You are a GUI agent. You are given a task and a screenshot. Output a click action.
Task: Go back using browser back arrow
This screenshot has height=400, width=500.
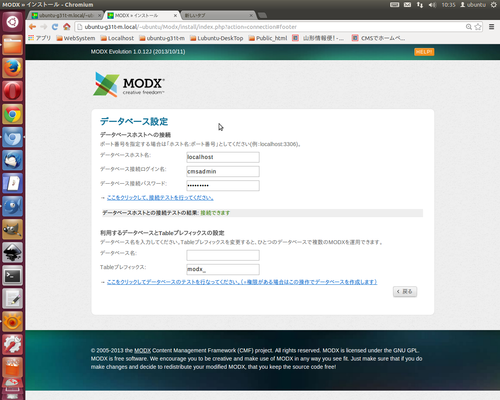32,27
